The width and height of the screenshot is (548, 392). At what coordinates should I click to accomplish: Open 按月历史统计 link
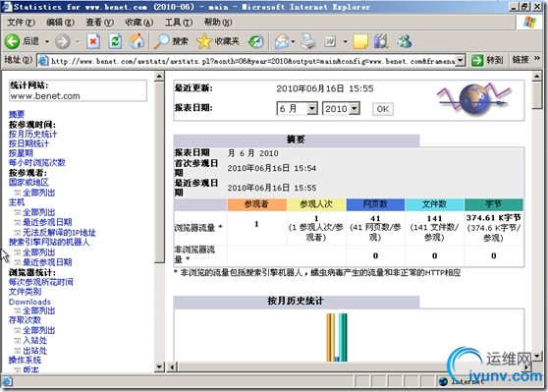tap(32, 134)
